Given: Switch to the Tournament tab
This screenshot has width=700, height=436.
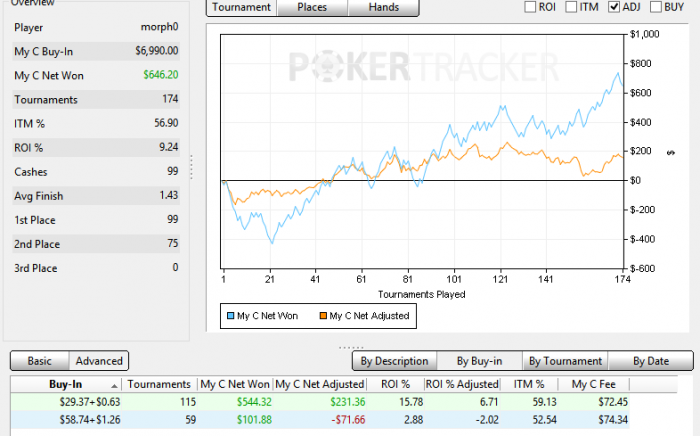Looking at the screenshot, I should [242, 8].
